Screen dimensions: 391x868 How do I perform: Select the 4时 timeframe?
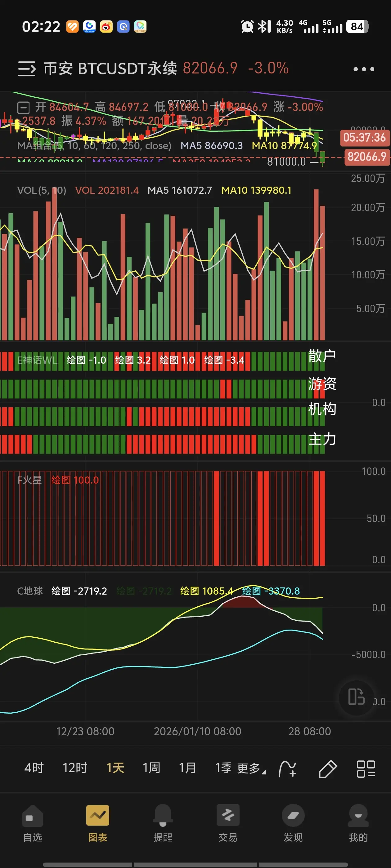coord(34,768)
